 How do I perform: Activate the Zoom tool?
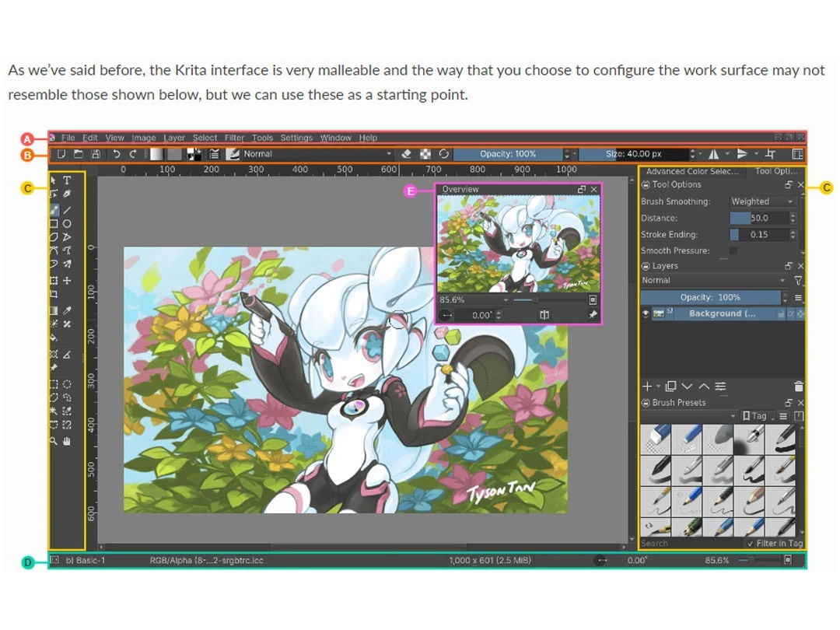pyautogui.click(x=53, y=441)
